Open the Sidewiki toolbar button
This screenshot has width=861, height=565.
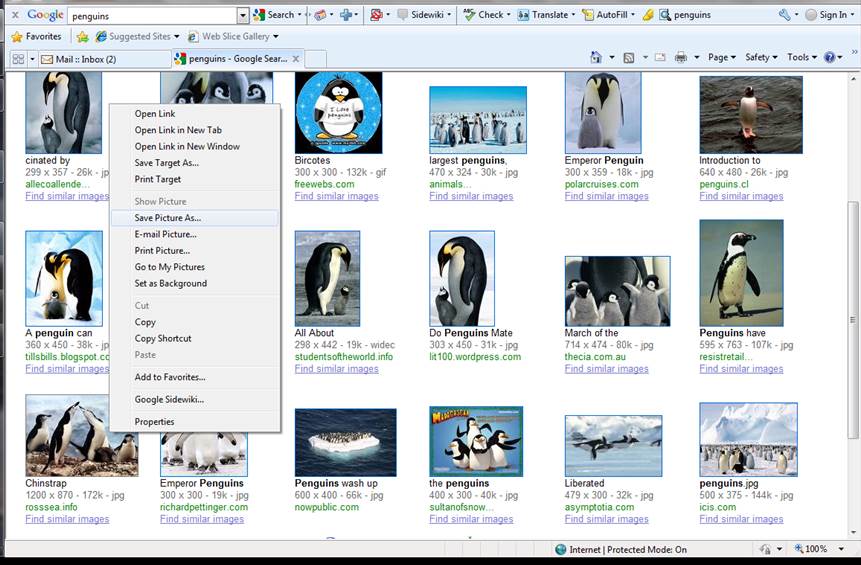click(420, 15)
